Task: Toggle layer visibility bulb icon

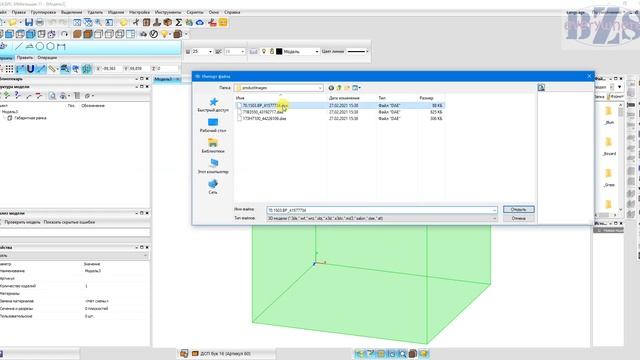Action: [x=264, y=51]
